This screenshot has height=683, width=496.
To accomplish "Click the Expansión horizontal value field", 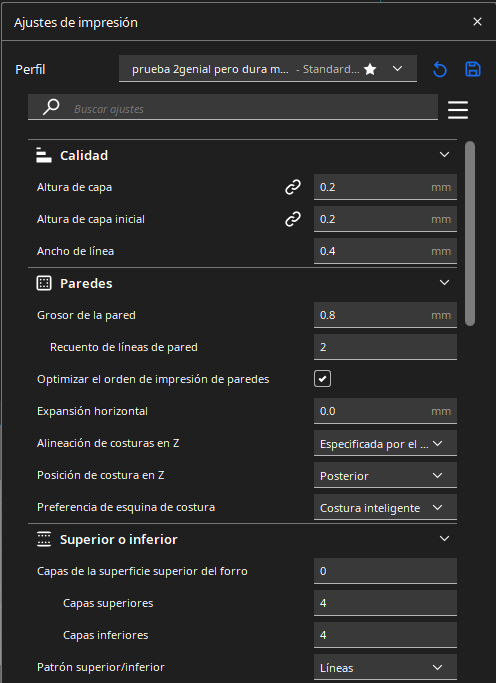I will 385,411.
